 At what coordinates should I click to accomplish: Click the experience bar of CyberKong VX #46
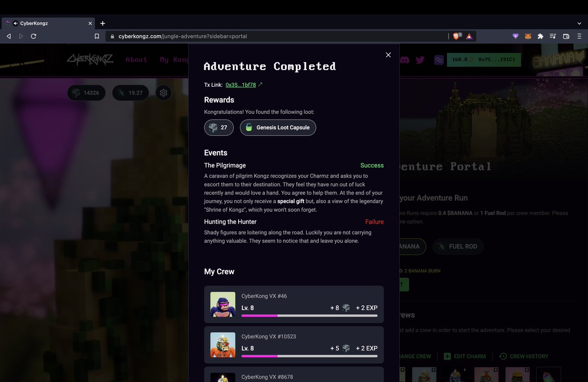coord(309,316)
